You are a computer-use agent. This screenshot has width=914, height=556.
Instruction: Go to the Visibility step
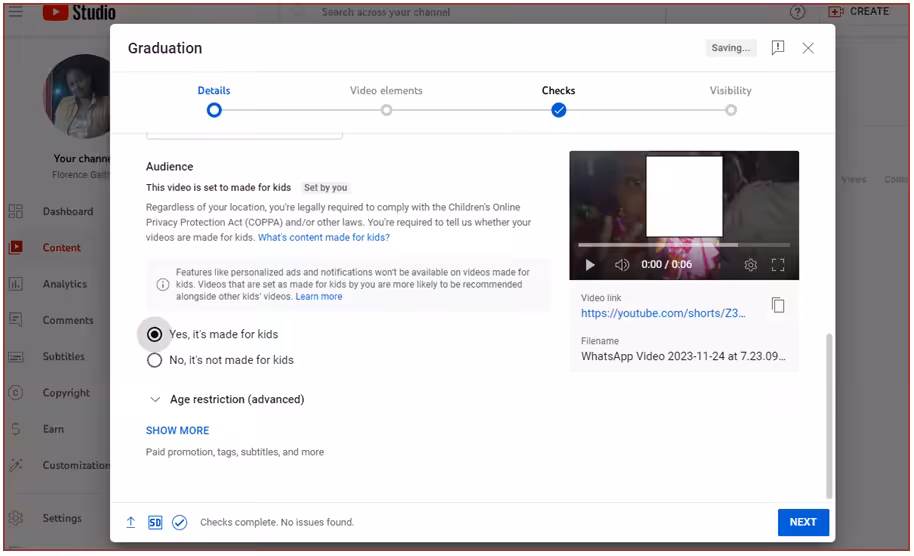[x=730, y=90]
